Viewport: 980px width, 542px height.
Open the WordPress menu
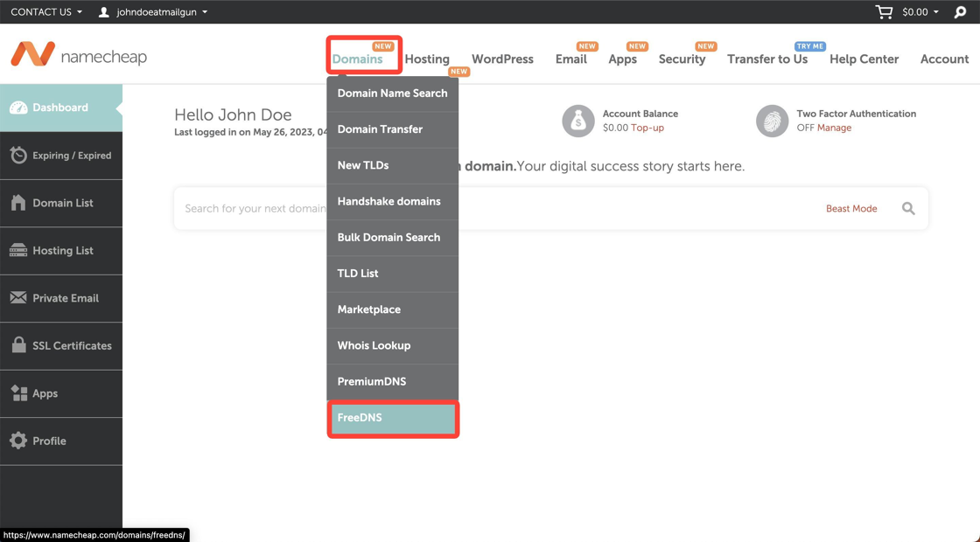pyautogui.click(x=502, y=59)
